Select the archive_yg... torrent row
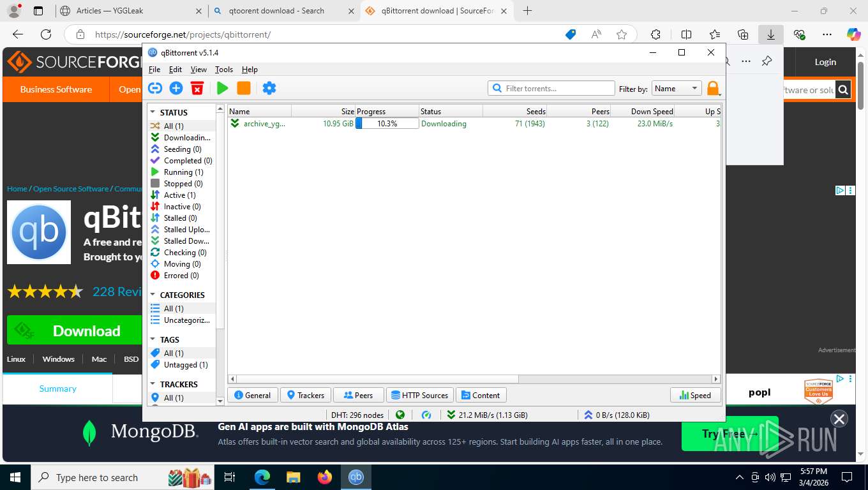The width and height of the screenshot is (868, 490). point(474,124)
